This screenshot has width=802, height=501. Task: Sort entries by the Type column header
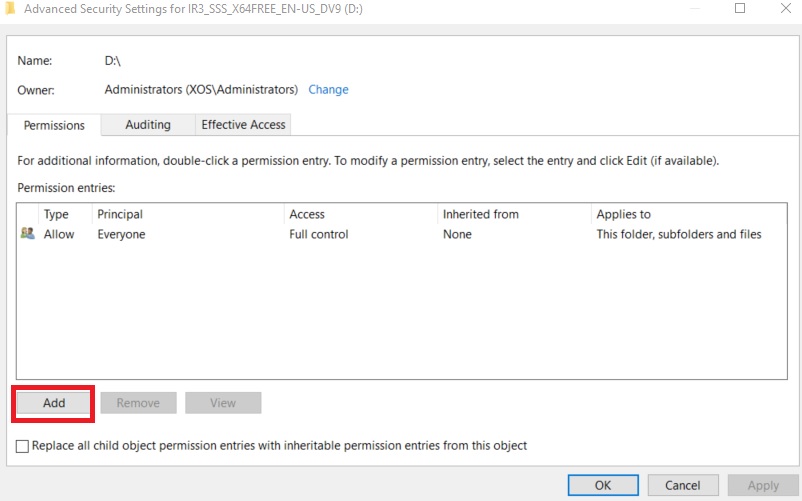click(56, 214)
